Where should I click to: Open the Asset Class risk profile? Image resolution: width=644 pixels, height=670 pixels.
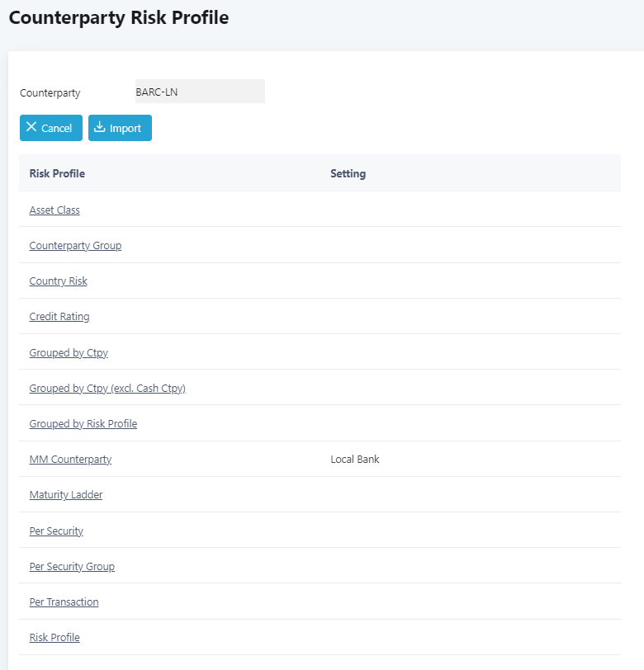54,210
